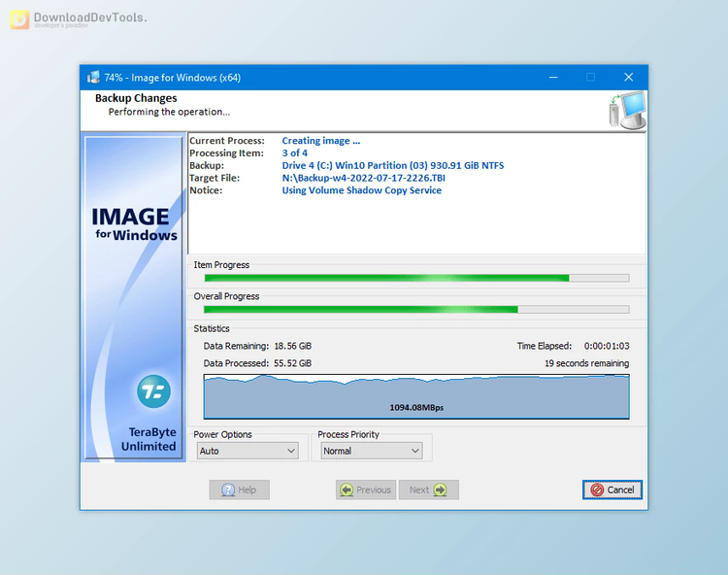
Task: Click the Overall Progress bar
Action: (416, 309)
